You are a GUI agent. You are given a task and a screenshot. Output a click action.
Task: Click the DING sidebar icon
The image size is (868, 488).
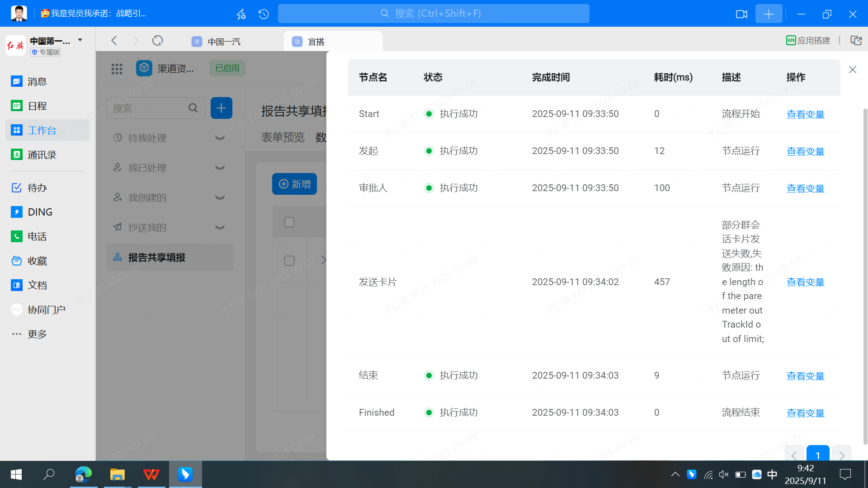tap(17, 212)
